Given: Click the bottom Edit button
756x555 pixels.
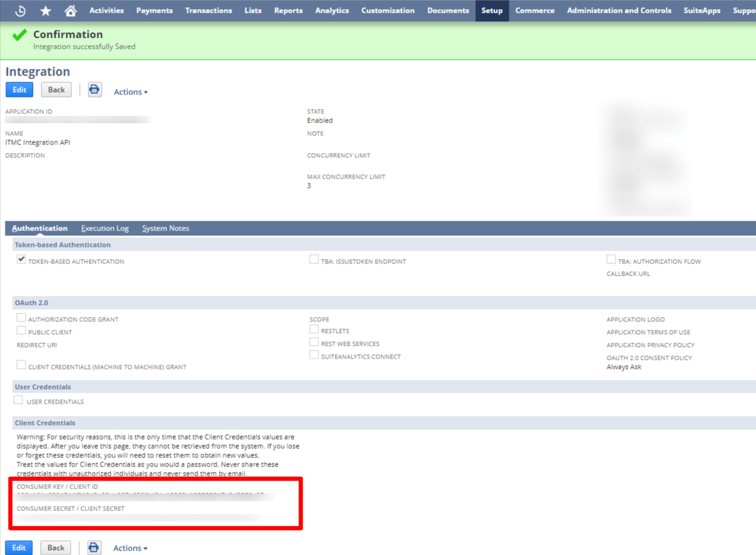Looking at the screenshot, I should click(19, 548).
